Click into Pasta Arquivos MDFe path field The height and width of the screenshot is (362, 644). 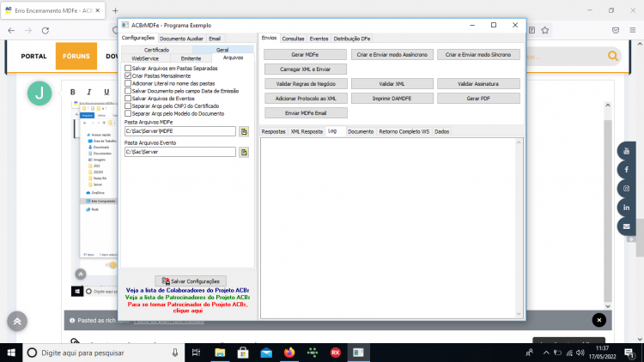180,131
